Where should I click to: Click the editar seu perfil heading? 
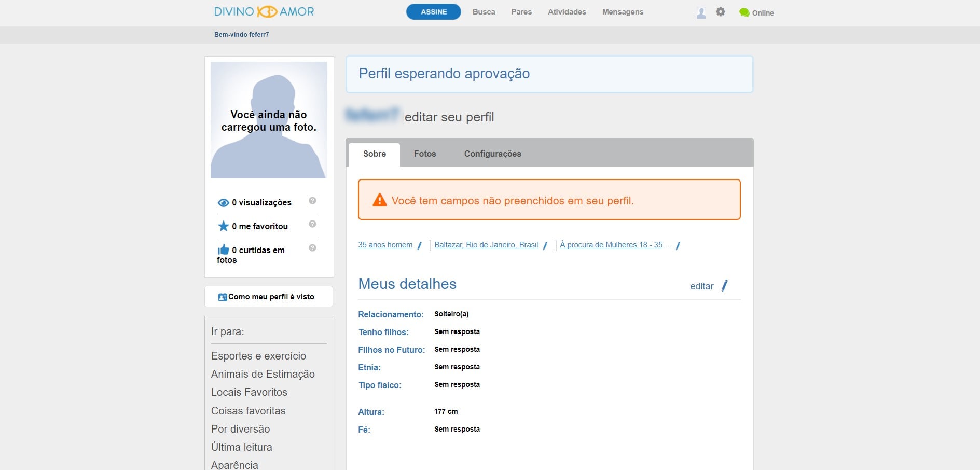click(449, 117)
